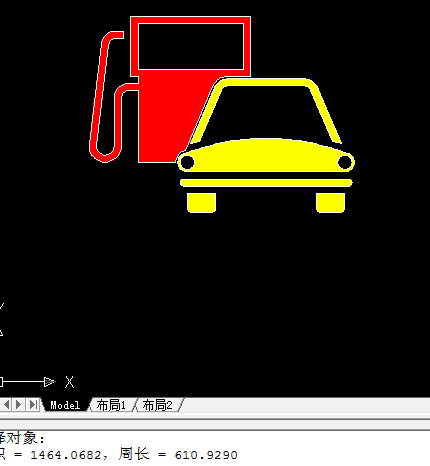This screenshot has height=466, width=430.
Task: Open the 布局1 layout tab
Action: coord(111,405)
